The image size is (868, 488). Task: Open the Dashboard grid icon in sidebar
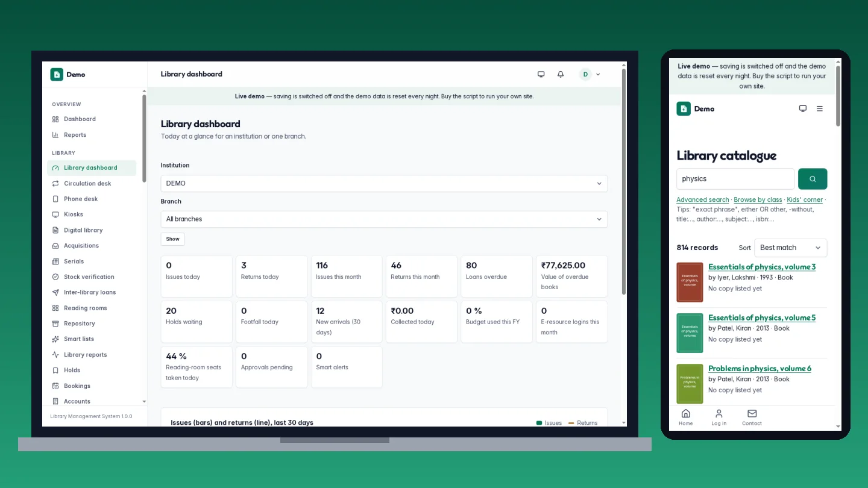point(55,119)
